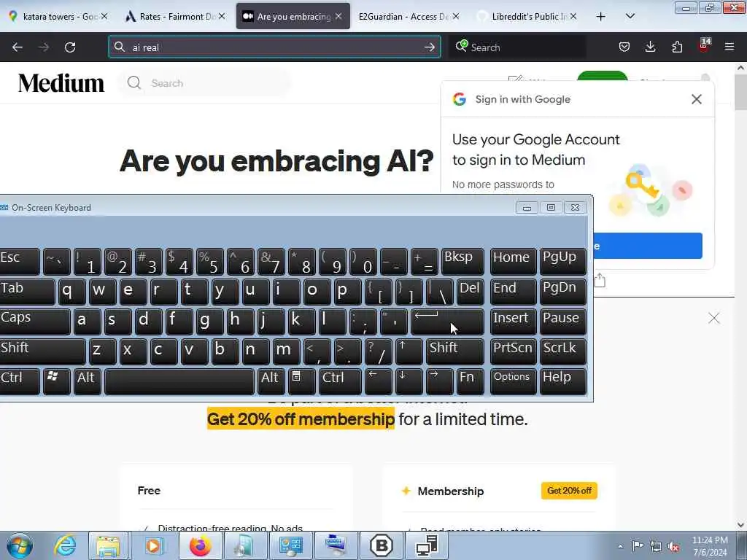Open Firefox hamburger application menu

pos(729,47)
